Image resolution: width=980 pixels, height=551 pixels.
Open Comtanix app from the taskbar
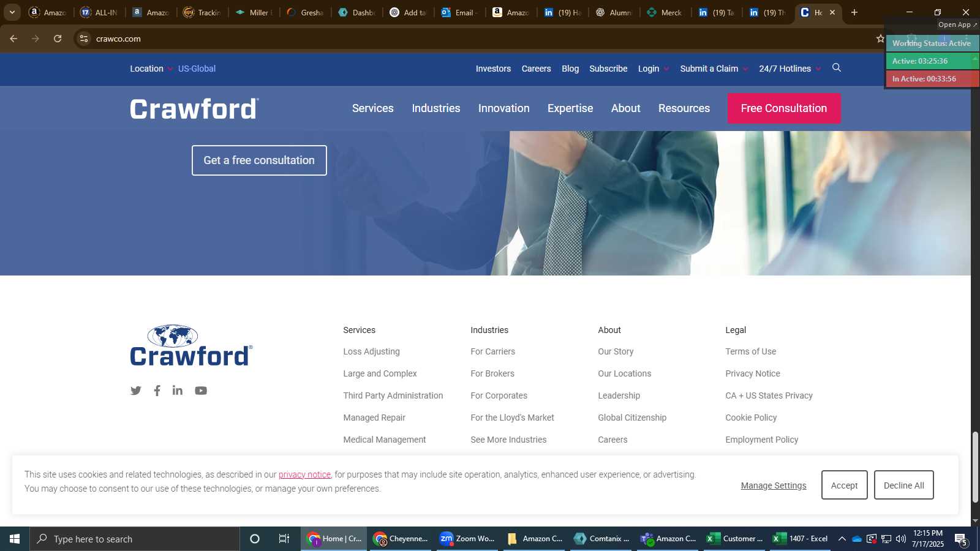(602, 539)
